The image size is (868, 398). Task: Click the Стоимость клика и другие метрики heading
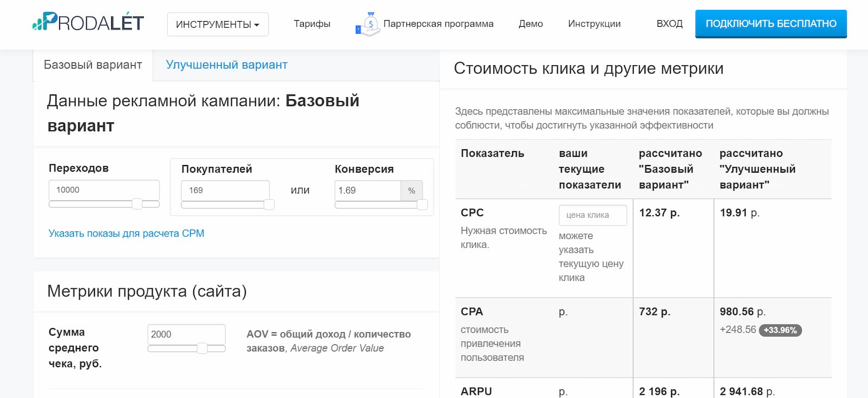click(589, 68)
